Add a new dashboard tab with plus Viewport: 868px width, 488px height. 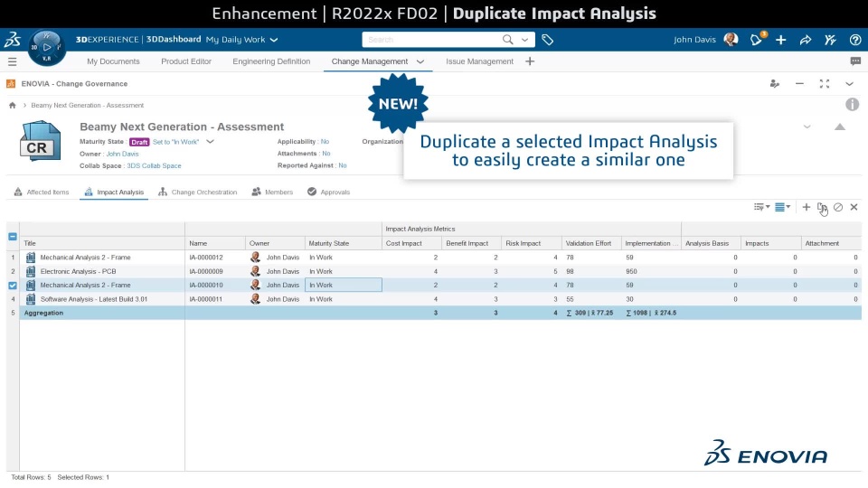point(530,61)
